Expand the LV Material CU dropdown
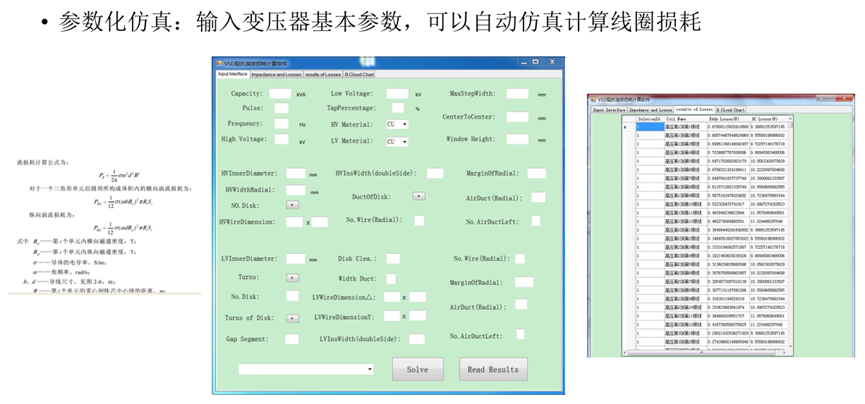Image resolution: width=865 pixels, height=404 pixels. pos(397,142)
